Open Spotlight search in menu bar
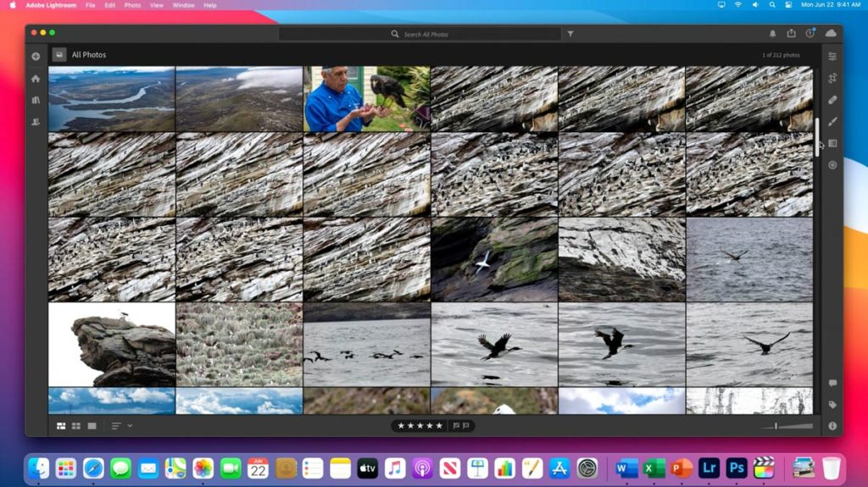This screenshot has height=487, width=868. (x=771, y=5)
